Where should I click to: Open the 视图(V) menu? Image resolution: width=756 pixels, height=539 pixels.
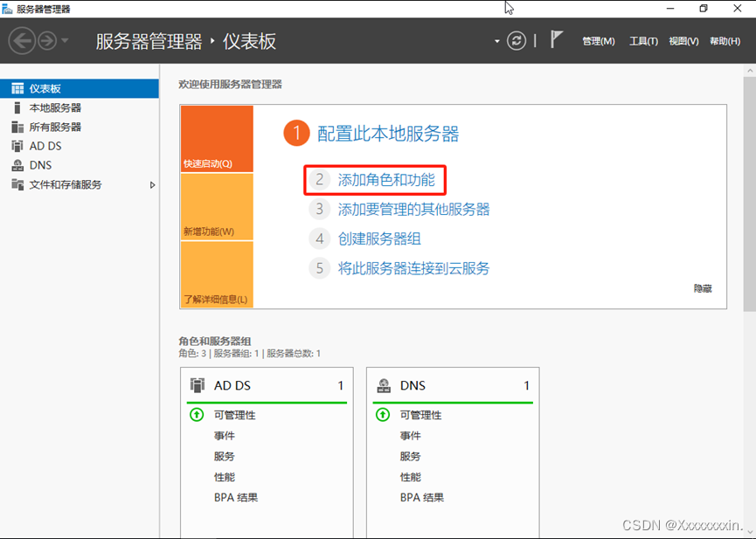683,41
